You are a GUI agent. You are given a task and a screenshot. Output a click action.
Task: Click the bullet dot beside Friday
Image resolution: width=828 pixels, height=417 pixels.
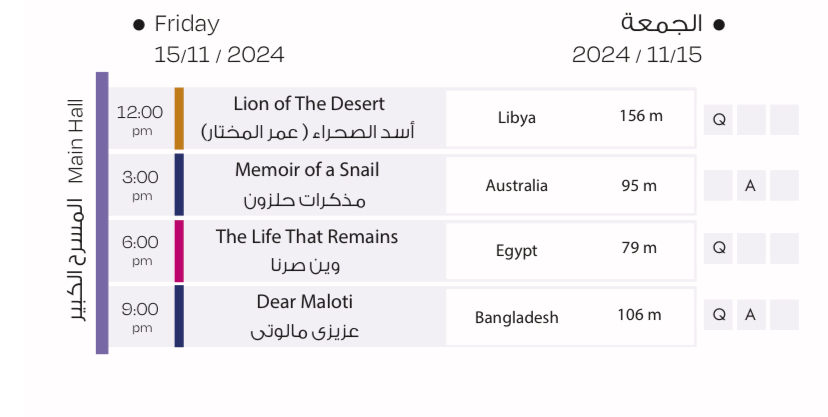pos(139,24)
